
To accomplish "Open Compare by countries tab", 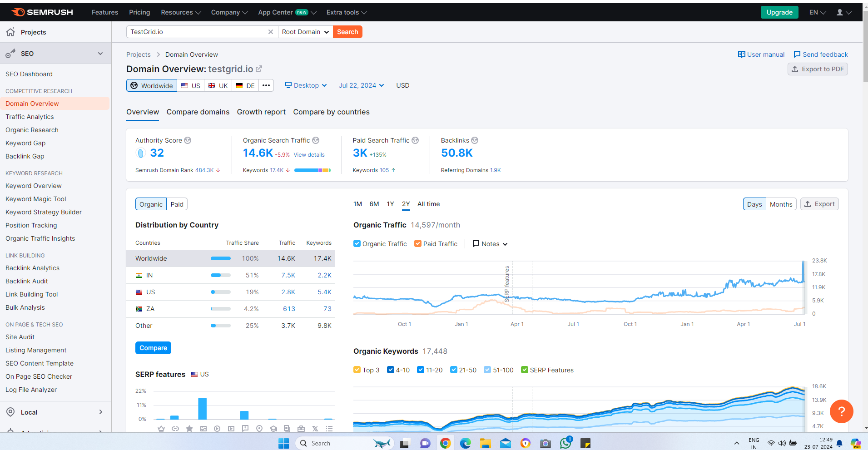I will point(331,112).
